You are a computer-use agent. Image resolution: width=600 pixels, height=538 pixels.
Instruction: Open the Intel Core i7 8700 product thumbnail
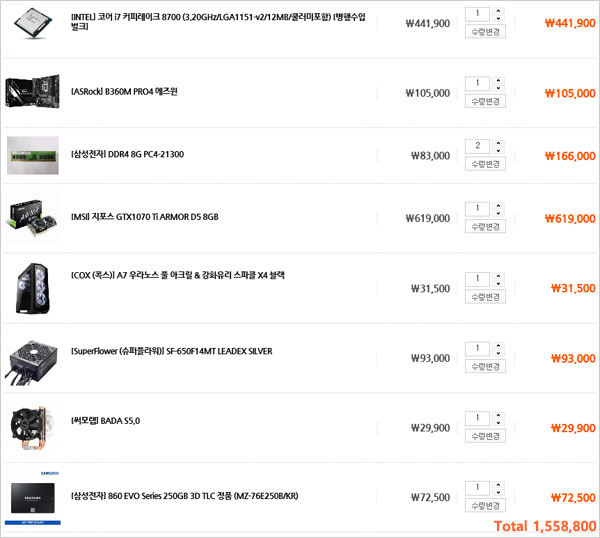click(x=33, y=23)
